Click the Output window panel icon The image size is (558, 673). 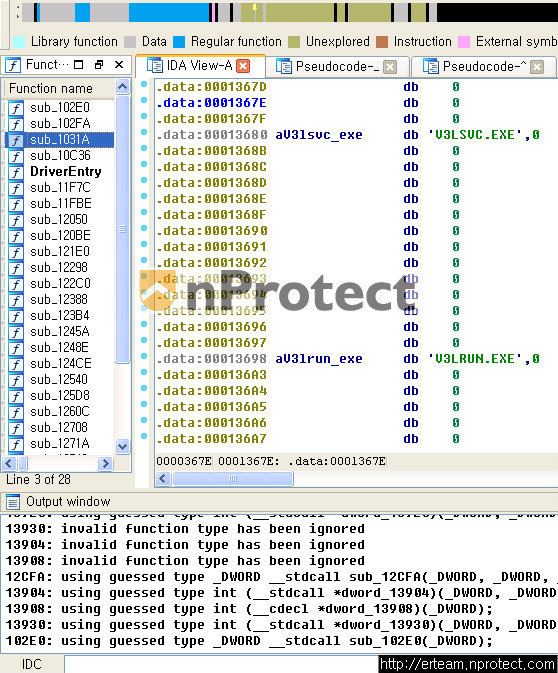click(x=13, y=501)
